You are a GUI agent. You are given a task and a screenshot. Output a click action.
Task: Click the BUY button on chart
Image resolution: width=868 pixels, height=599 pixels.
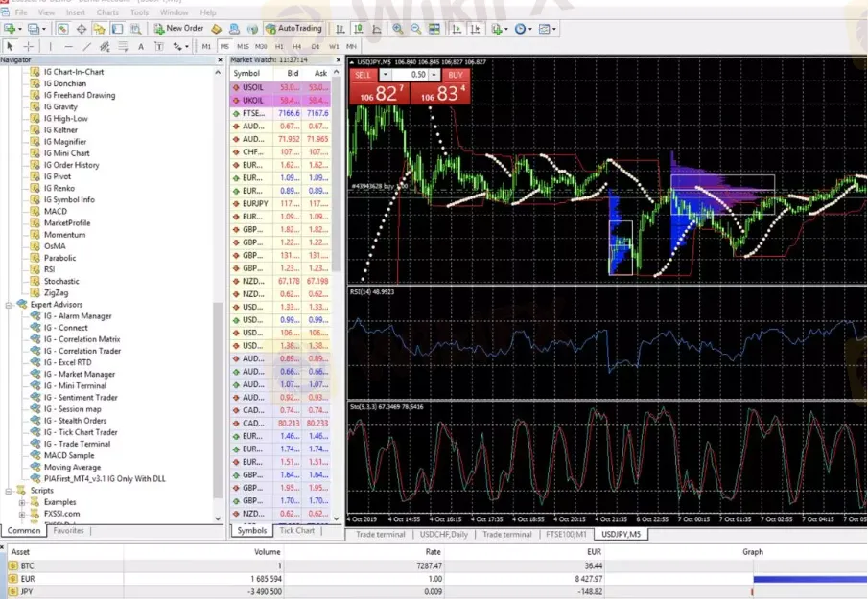456,74
